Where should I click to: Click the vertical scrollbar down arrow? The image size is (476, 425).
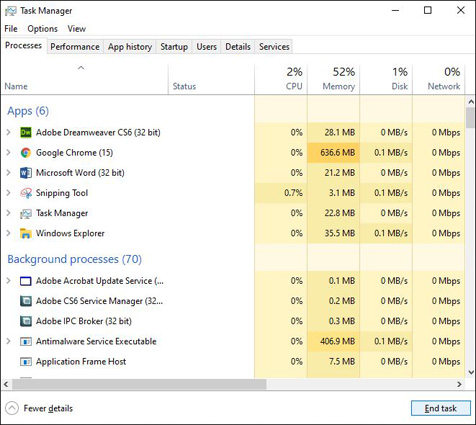(471, 372)
